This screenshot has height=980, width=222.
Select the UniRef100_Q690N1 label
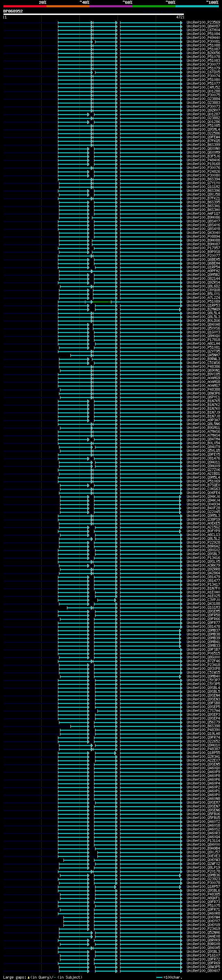tap(203, 371)
